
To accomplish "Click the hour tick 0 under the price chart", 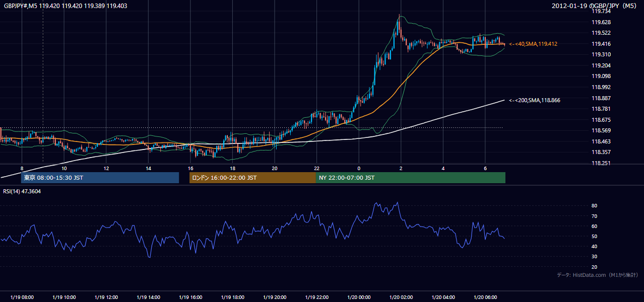I will [359, 168].
